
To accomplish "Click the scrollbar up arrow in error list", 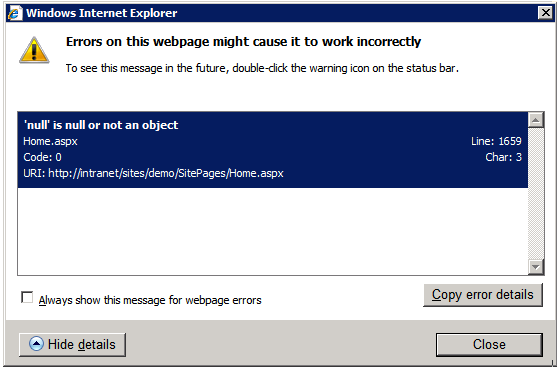I will click(x=536, y=120).
